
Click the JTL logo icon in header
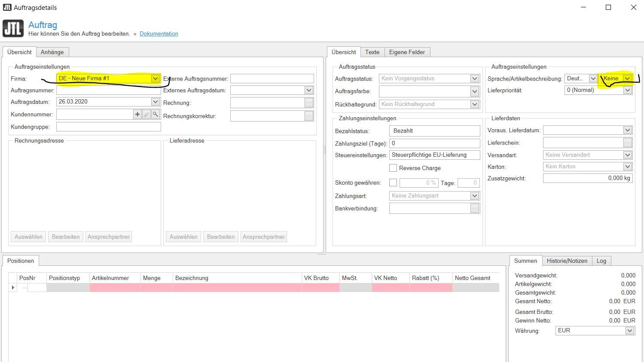pyautogui.click(x=13, y=28)
